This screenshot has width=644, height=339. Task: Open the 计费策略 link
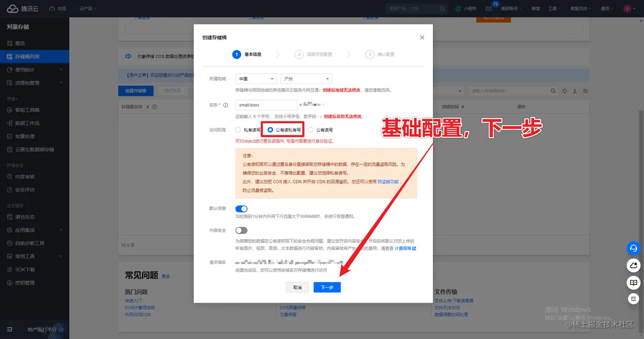[x=405, y=248]
